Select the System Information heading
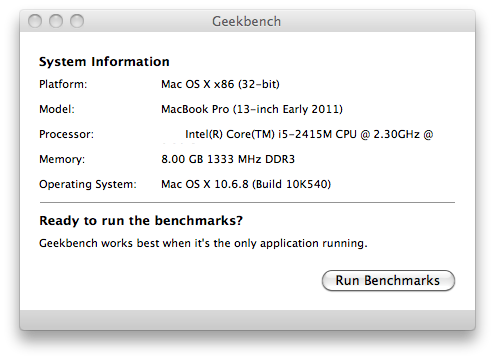Image resolution: width=495 pixels, height=360 pixels. click(x=104, y=62)
